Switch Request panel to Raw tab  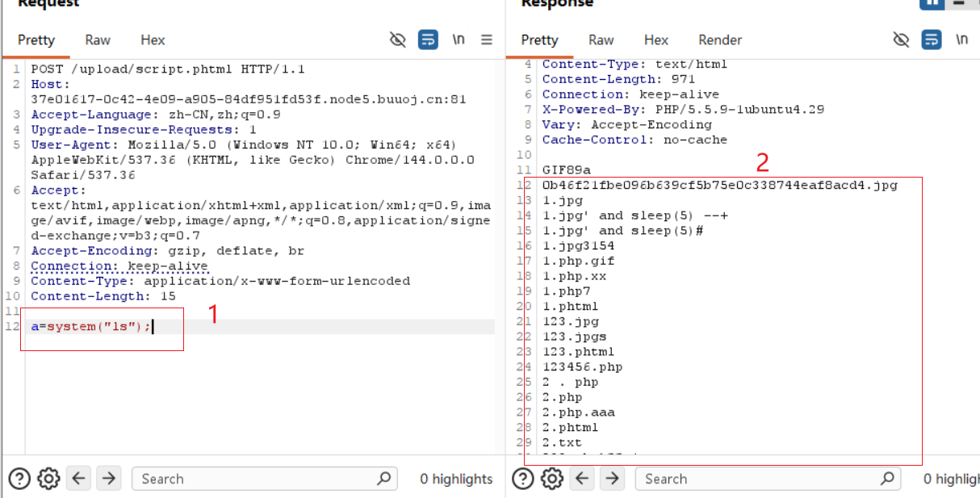(98, 40)
